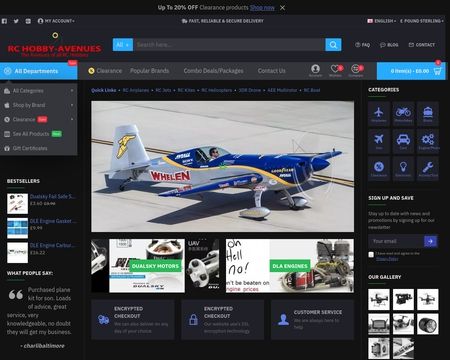The image size is (450, 360).
Task: Submit newsletter email with arrow button
Action: pyautogui.click(x=431, y=241)
